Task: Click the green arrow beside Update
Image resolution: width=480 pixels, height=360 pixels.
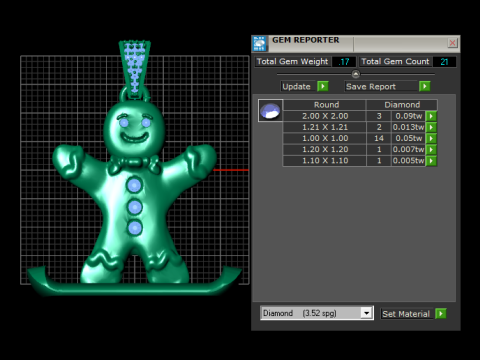Action: pyautogui.click(x=323, y=86)
